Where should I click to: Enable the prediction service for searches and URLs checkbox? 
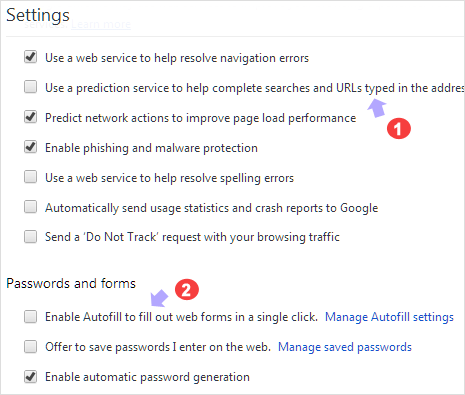(30, 87)
